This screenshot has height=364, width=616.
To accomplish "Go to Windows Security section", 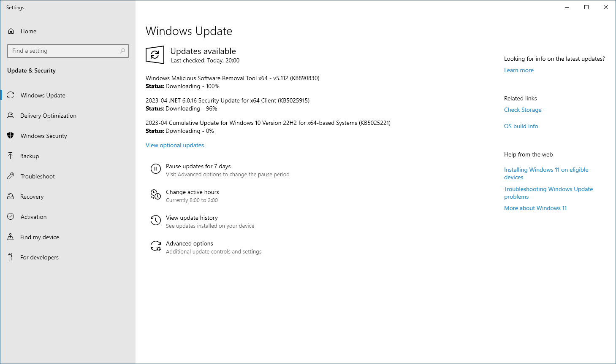I will [44, 136].
